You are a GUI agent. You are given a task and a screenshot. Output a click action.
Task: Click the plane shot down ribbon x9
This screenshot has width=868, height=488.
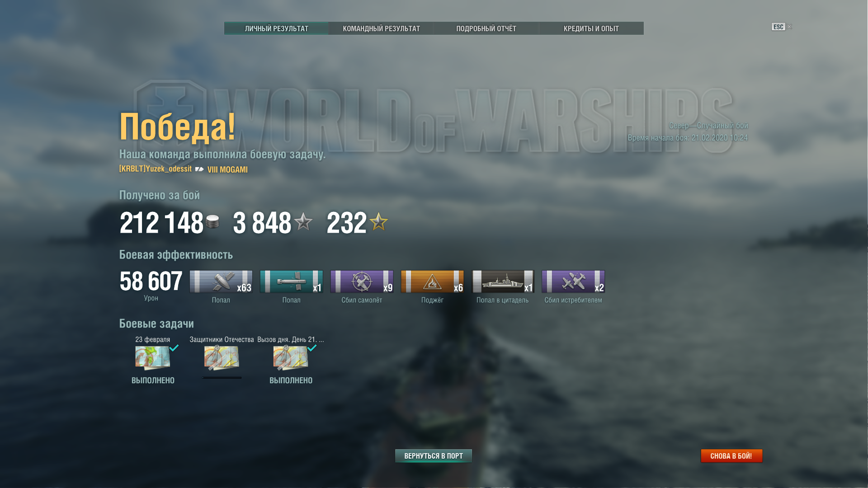tap(362, 282)
